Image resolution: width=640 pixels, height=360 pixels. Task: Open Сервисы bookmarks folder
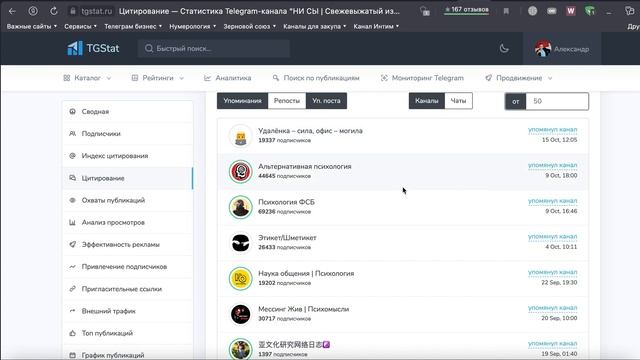(x=80, y=26)
